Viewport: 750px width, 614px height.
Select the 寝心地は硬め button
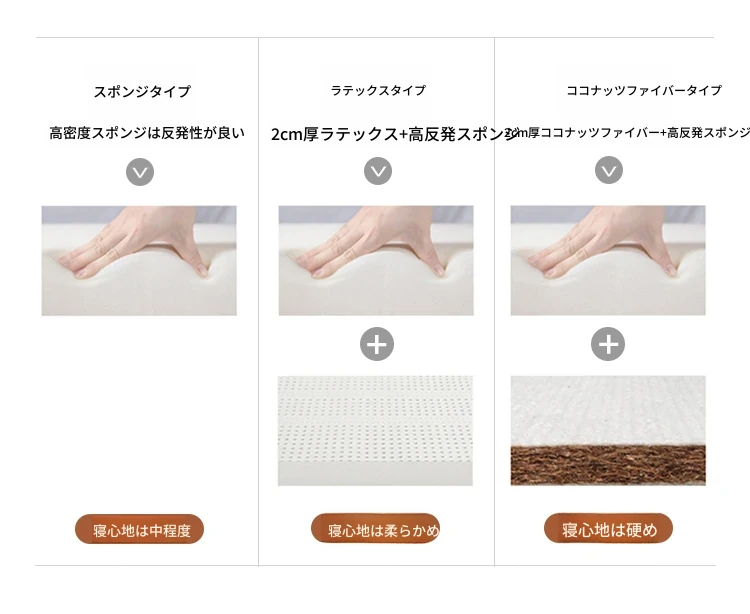[x=608, y=528]
